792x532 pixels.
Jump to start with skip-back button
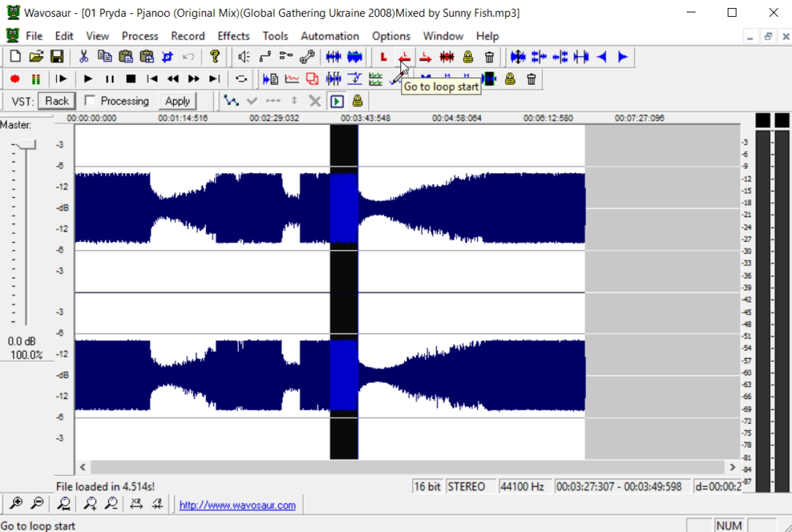[152, 79]
